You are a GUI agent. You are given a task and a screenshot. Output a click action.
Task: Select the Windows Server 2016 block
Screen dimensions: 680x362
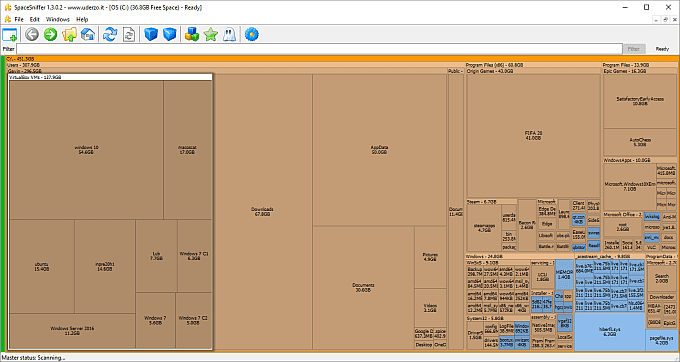(x=72, y=331)
